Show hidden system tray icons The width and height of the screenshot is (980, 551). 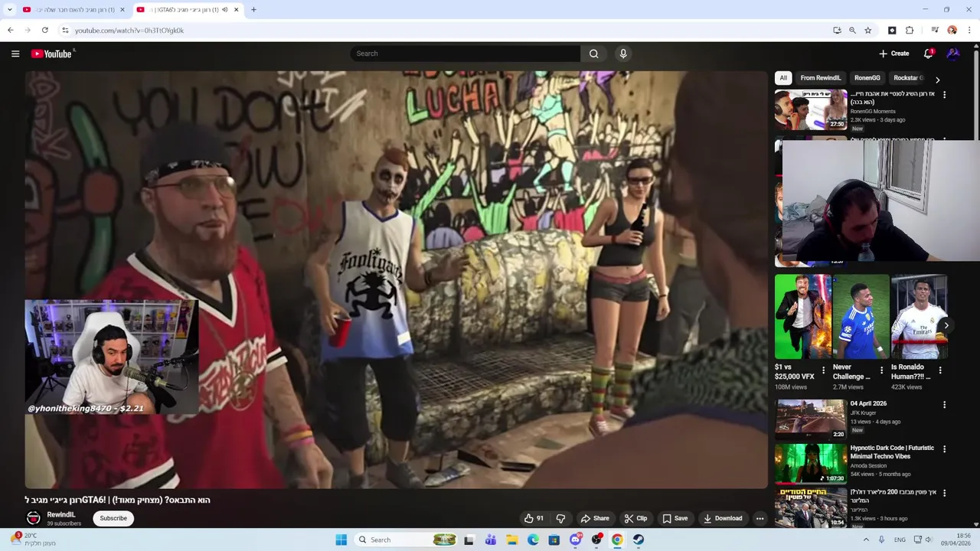pos(866,540)
